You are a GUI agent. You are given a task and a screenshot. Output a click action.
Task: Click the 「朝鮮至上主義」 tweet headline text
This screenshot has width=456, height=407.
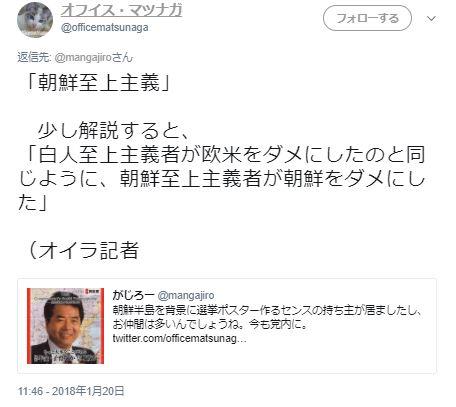tap(98, 83)
